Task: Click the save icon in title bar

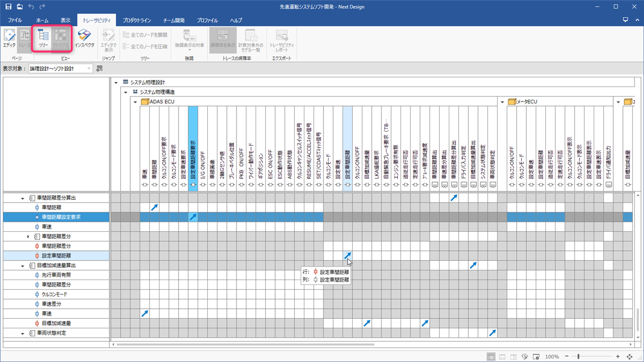Action: [x=9, y=7]
